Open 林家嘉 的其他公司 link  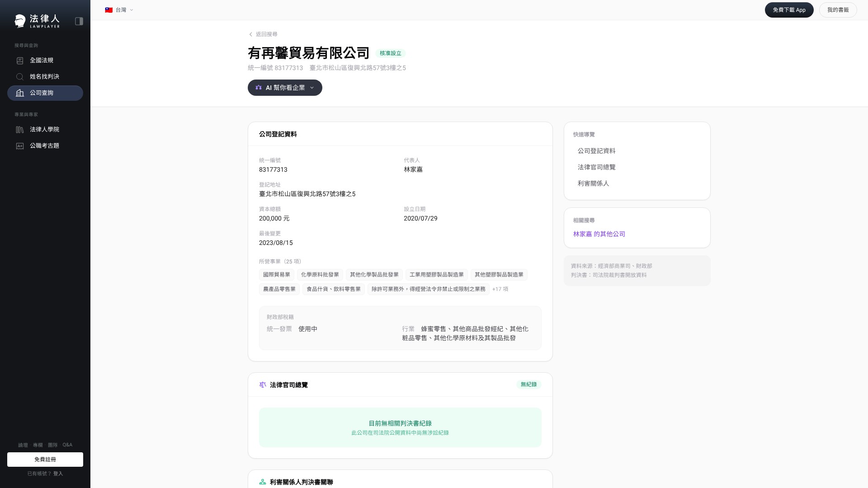(599, 234)
